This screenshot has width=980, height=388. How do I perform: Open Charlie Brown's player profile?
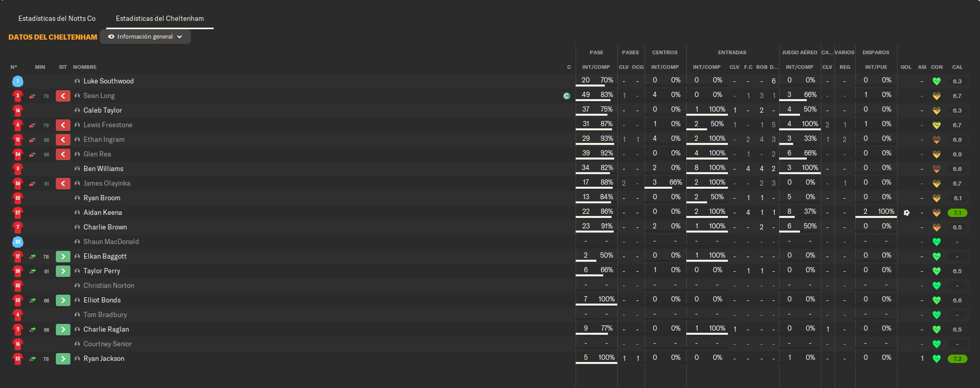(x=105, y=227)
